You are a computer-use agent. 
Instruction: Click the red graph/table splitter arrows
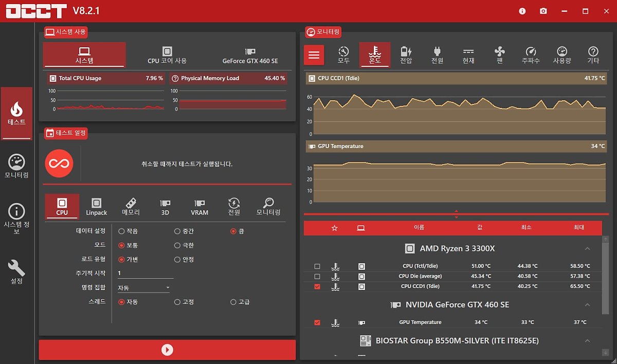click(456, 214)
